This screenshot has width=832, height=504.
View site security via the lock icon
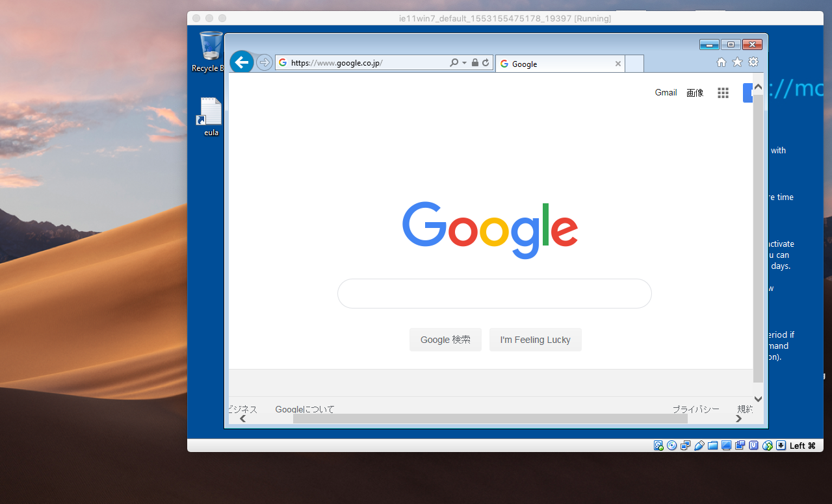coord(475,62)
